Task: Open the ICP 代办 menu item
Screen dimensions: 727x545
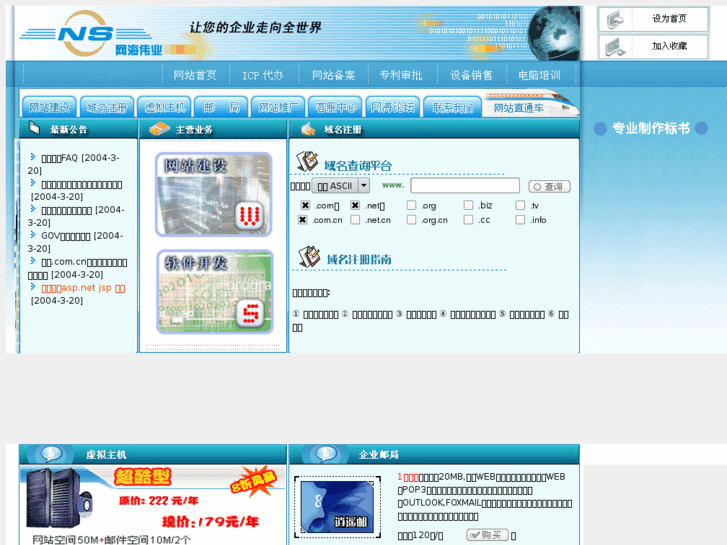Action: tap(263, 75)
